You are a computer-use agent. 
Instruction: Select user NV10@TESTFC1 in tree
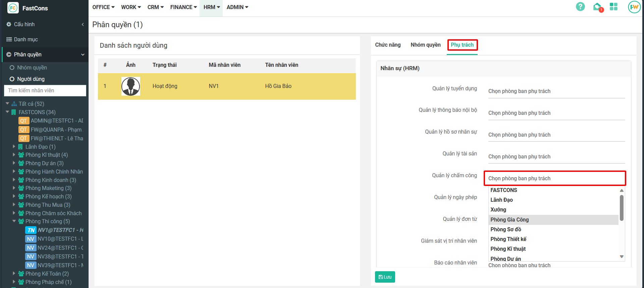[60, 239]
